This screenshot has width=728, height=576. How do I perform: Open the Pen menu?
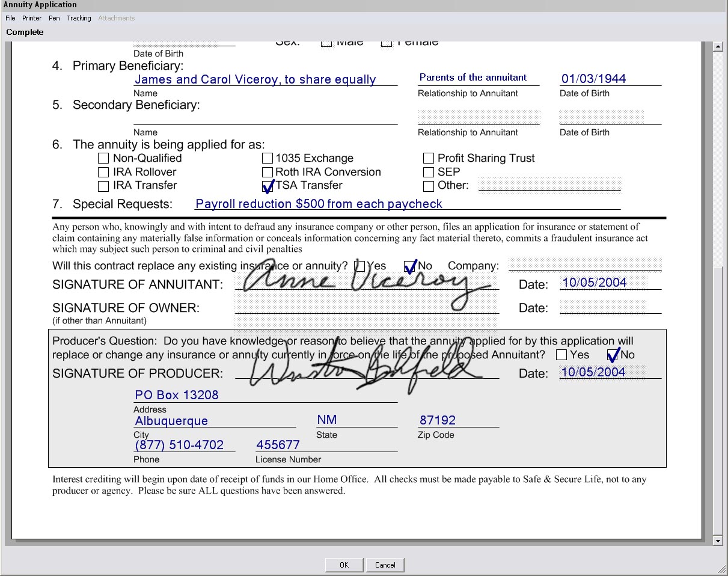pyautogui.click(x=54, y=18)
